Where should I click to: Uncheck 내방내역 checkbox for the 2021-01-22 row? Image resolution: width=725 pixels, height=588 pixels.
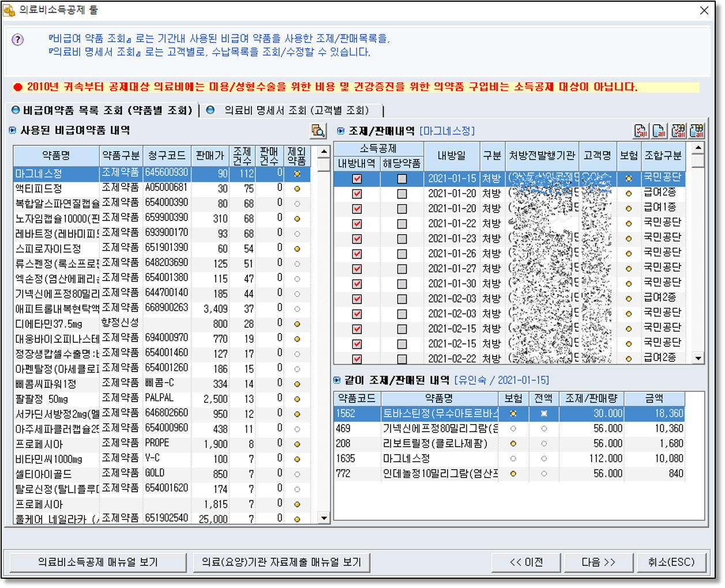(x=357, y=224)
